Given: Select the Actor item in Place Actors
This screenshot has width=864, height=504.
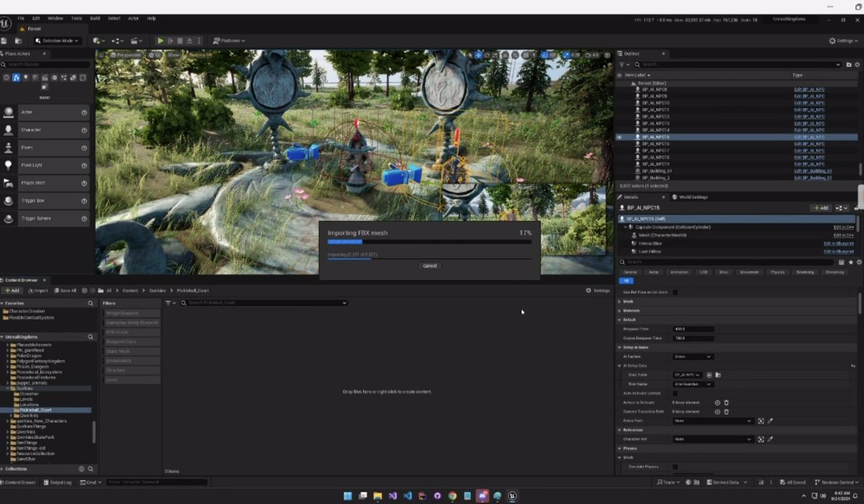Looking at the screenshot, I should pos(45,112).
